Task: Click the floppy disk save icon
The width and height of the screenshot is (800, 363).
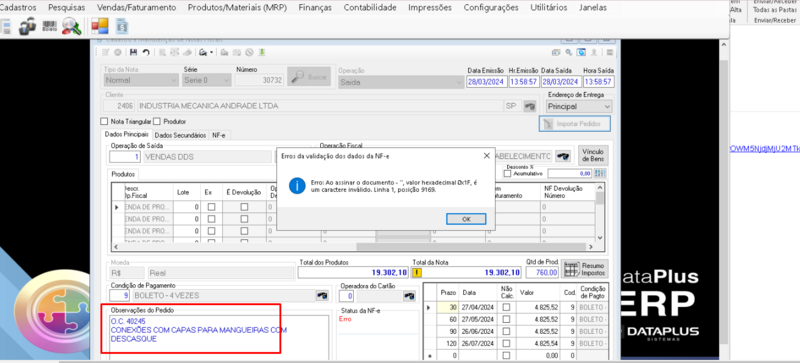Action: point(134,52)
